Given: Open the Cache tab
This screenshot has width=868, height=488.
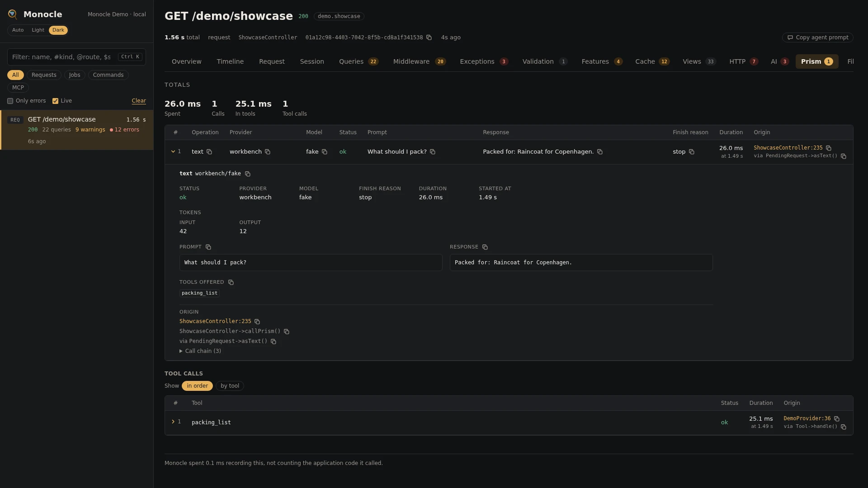Looking at the screenshot, I should (652, 61).
